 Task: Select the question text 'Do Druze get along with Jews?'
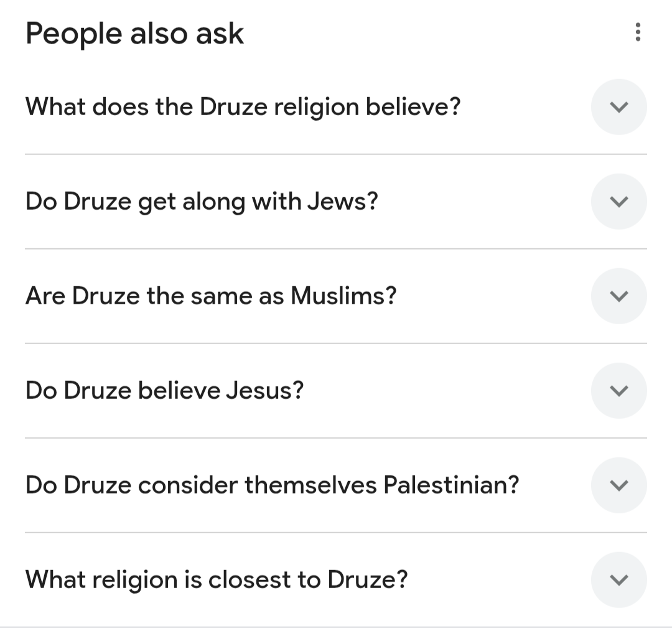point(202,202)
